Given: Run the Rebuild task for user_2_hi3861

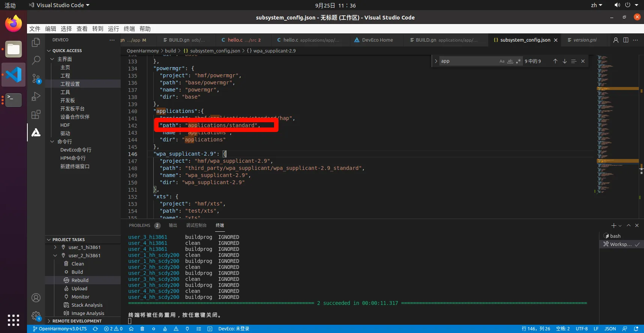Looking at the screenshot, I should pos(80,280).
